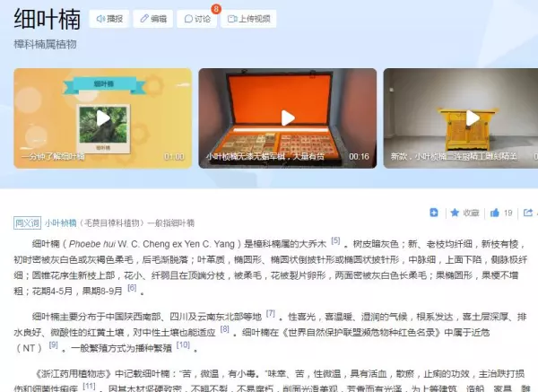538x392 pixels.
Task: Click the video camera icon in 上传视频
Action: tap(232, 19)
